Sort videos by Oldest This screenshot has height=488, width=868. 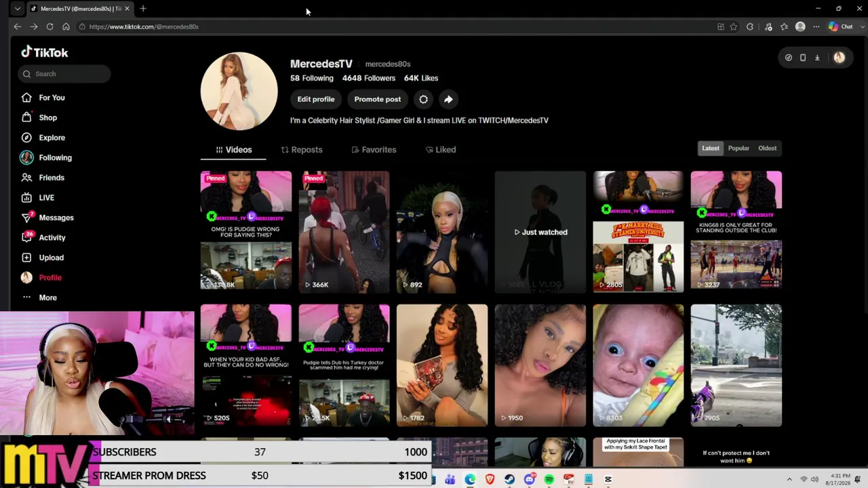pos(767,148)
